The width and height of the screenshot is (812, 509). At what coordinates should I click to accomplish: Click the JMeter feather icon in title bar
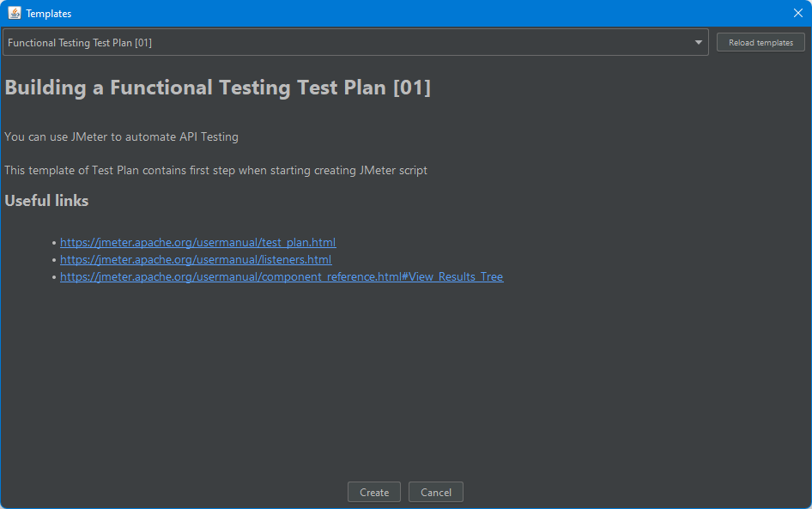click(x=15, y=13)
